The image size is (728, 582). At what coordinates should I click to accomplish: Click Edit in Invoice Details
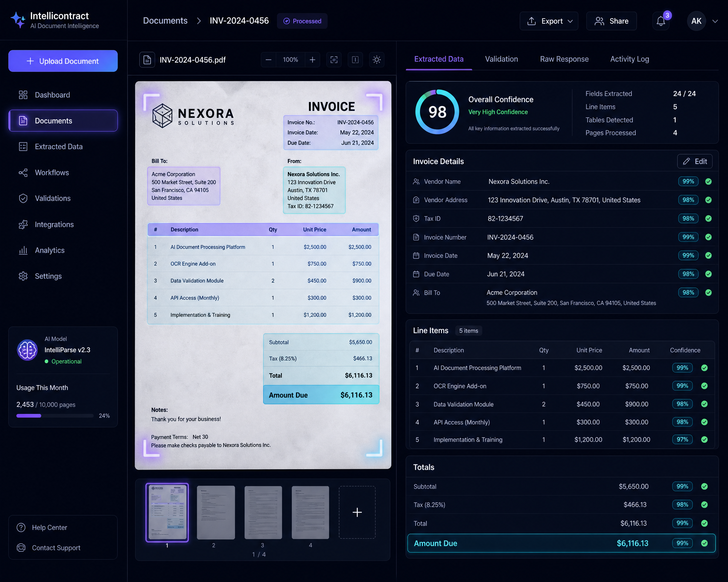click(695, 162)
